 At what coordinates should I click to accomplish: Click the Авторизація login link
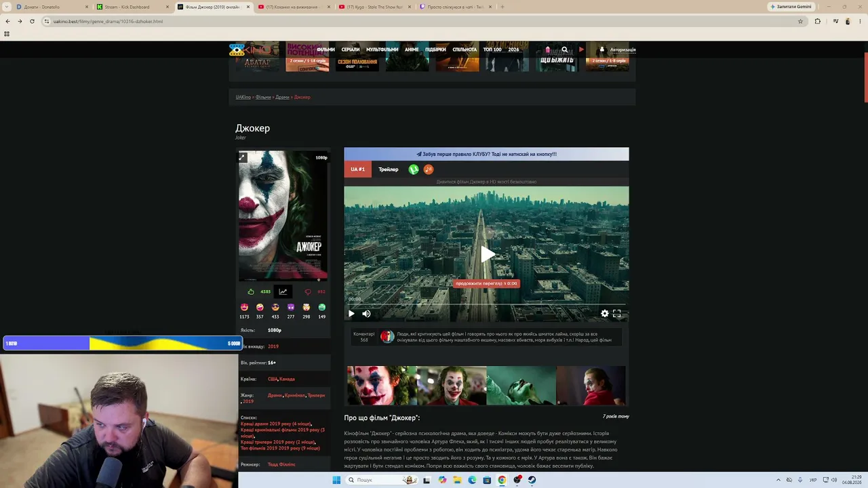(x=623, y=49)
